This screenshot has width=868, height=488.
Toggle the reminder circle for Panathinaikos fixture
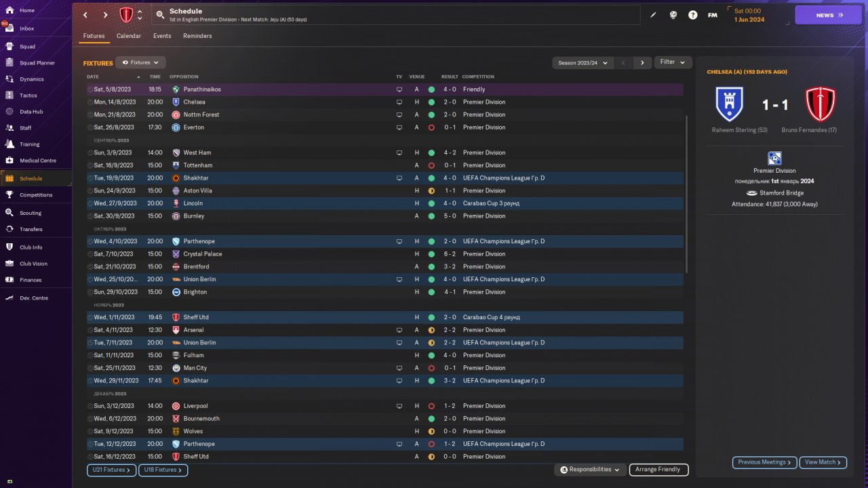tap(90, 89)
